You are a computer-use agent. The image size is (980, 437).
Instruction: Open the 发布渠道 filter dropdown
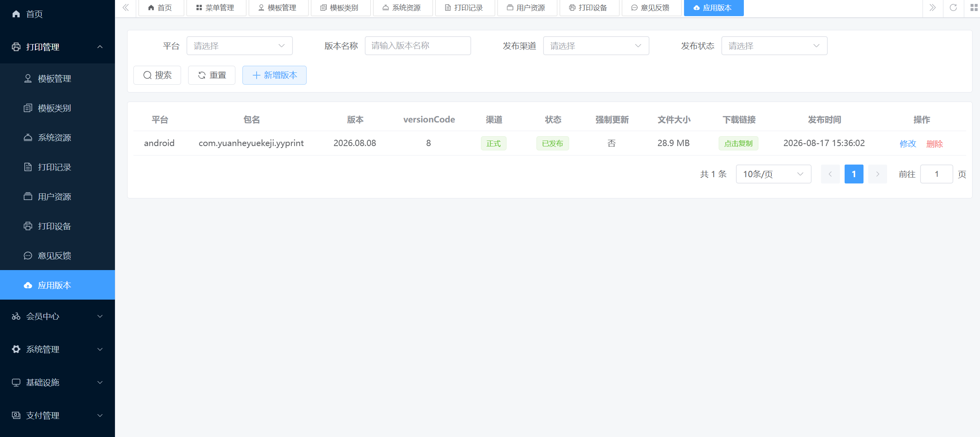(x=596, y=46)
